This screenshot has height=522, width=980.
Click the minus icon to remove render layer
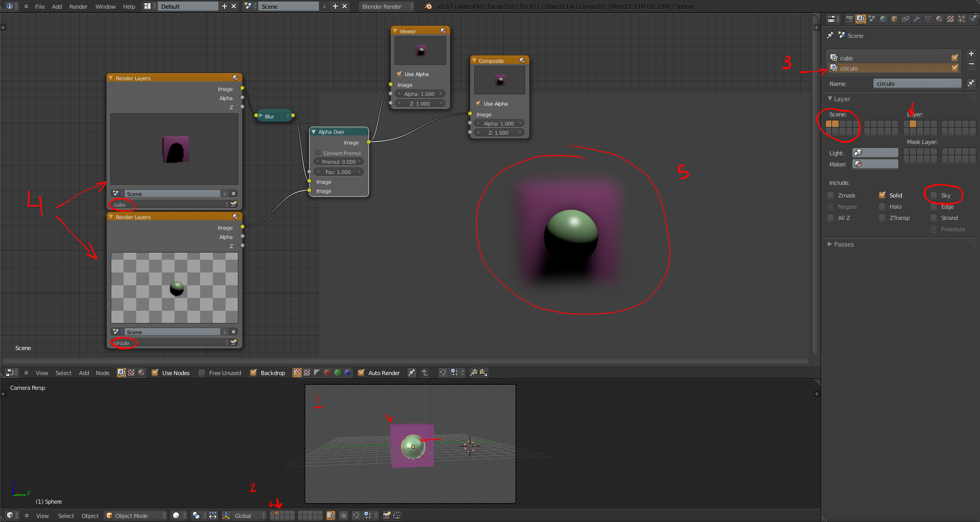971,64
